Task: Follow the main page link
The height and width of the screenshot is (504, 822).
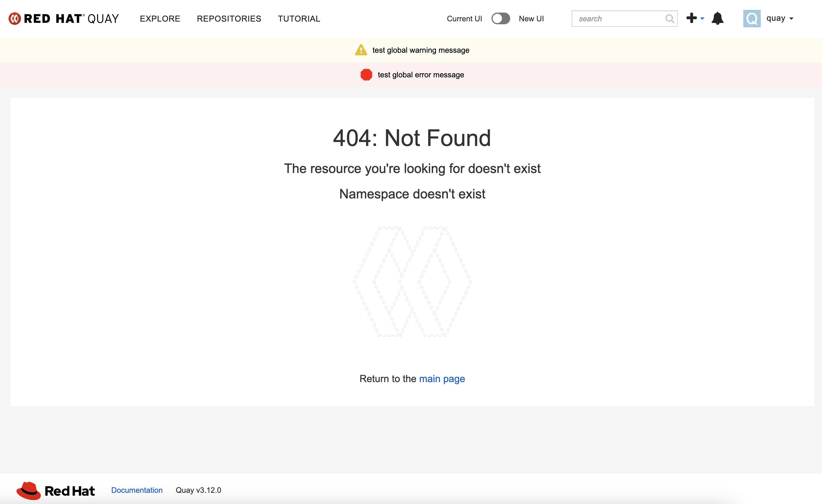Action: pos(442,379)
